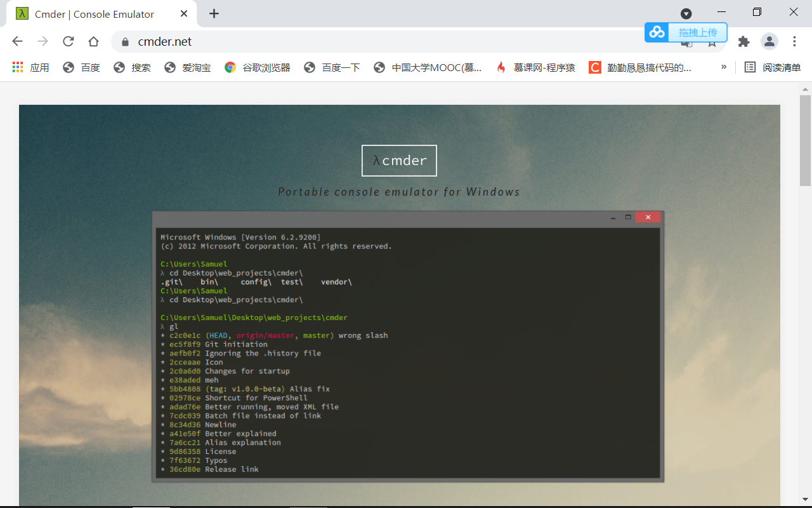This screenshot has height=508, width=812.
Task: Click the browser profile avatar icon
Action: coord(769,41)
